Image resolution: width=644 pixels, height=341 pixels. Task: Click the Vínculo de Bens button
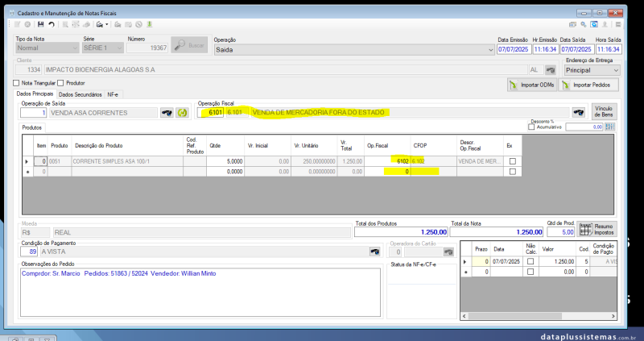(x=604, y=111)
